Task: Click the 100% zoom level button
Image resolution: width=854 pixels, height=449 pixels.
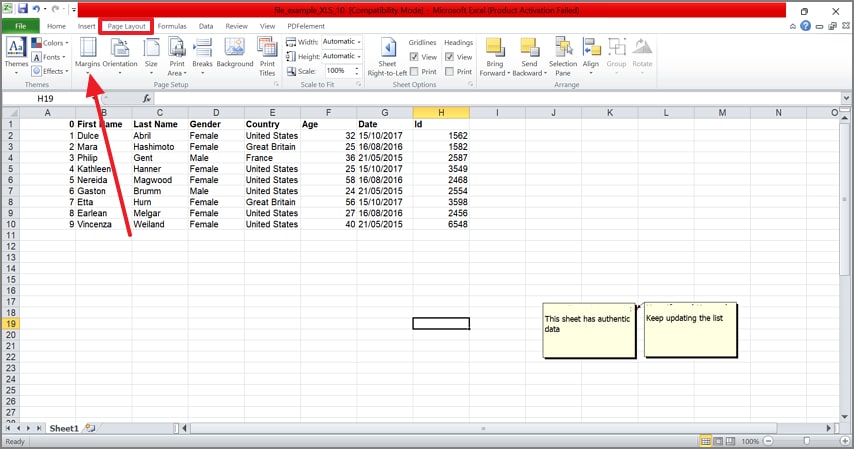Action: [750, 441]
